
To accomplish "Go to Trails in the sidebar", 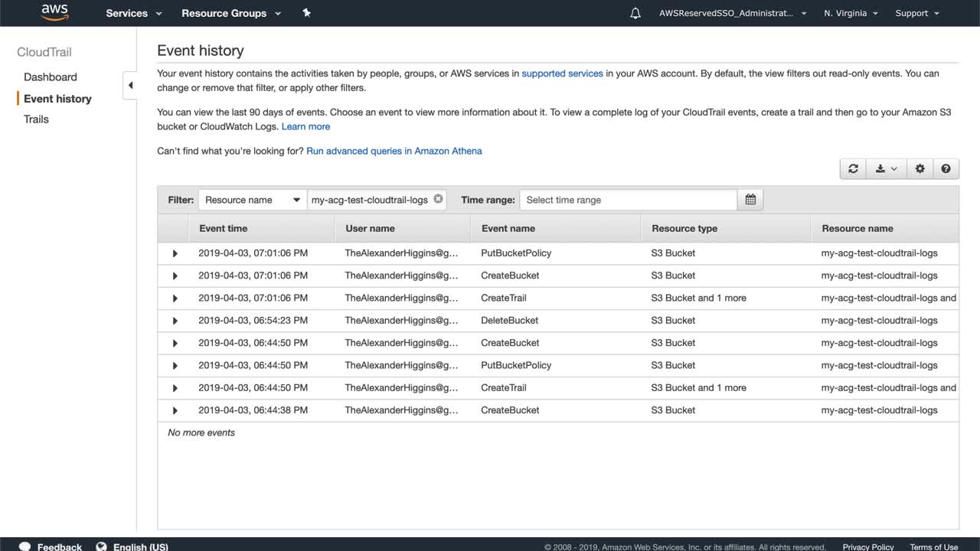I will [36, 119].
